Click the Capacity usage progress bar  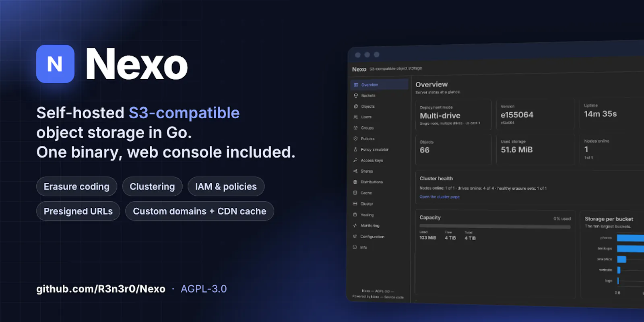[495, 227]
